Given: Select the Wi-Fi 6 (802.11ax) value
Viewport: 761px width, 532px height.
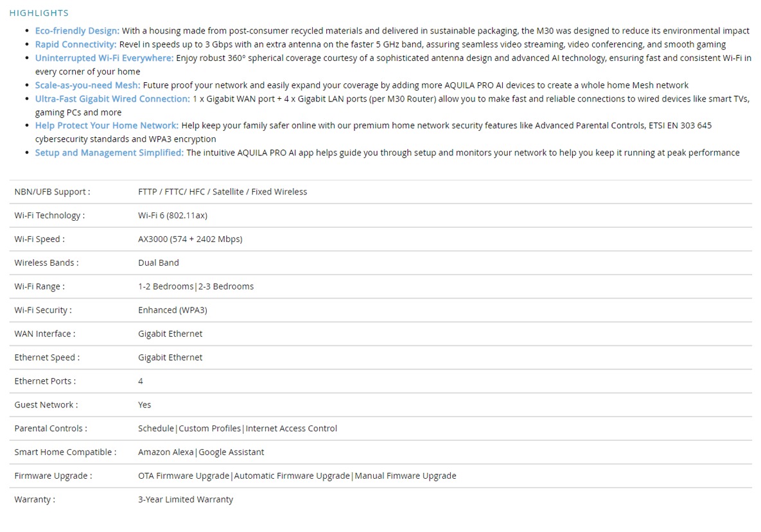Looking at the screenshot, I should click(173, 216).
